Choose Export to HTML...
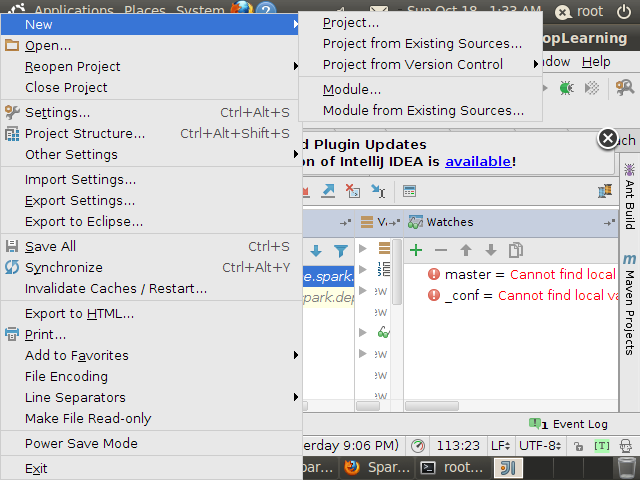Image resolution: width=640 pixels, height=480 pixels. click(x=151, y=313)
